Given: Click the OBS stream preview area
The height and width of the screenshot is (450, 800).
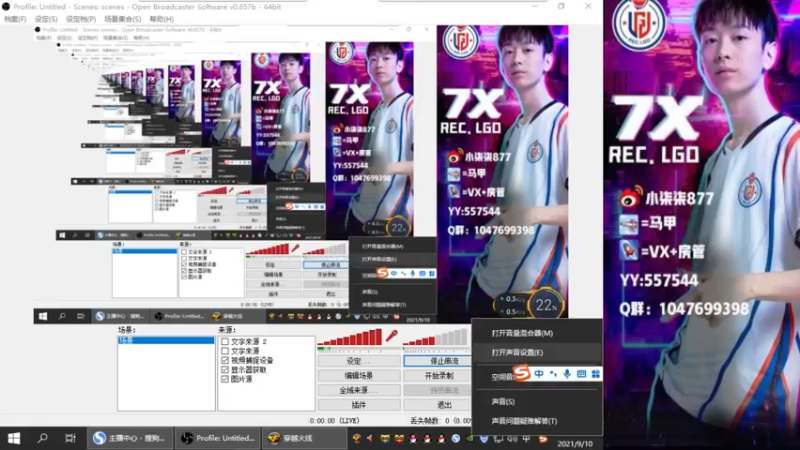Looking at the screenshot, I should click(x=301, y=173).
